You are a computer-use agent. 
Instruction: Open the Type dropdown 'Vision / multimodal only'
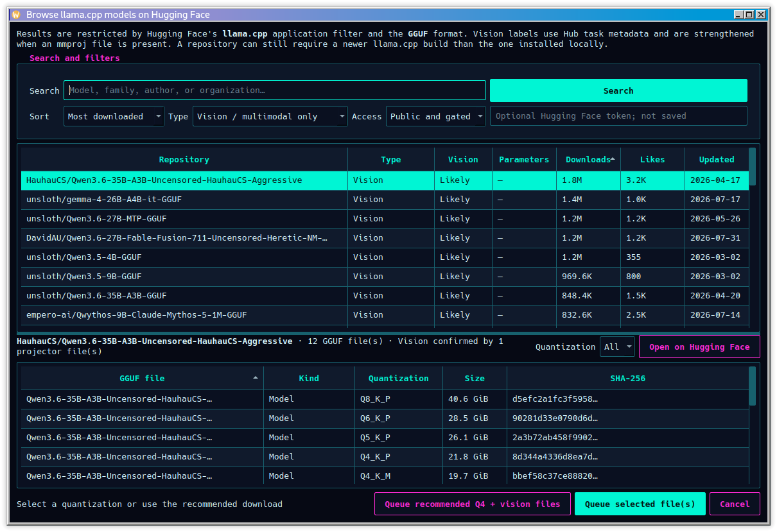[x=270, y=116]
